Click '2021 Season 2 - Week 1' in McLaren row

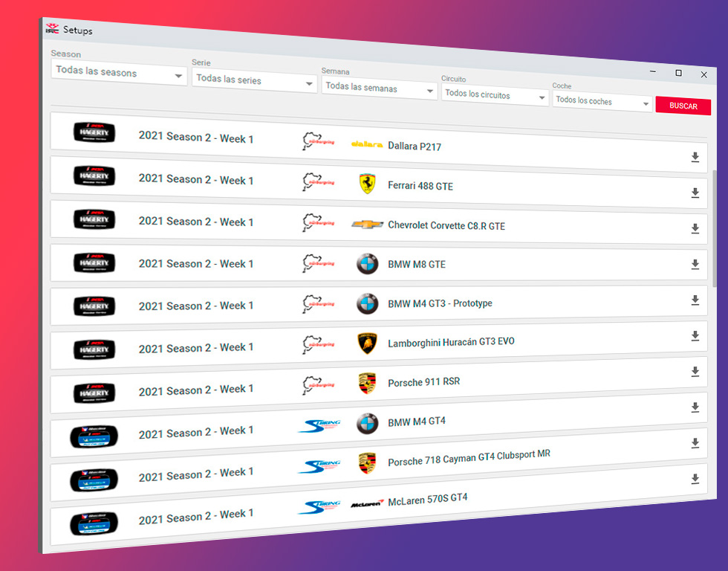(x=196, y=516)
